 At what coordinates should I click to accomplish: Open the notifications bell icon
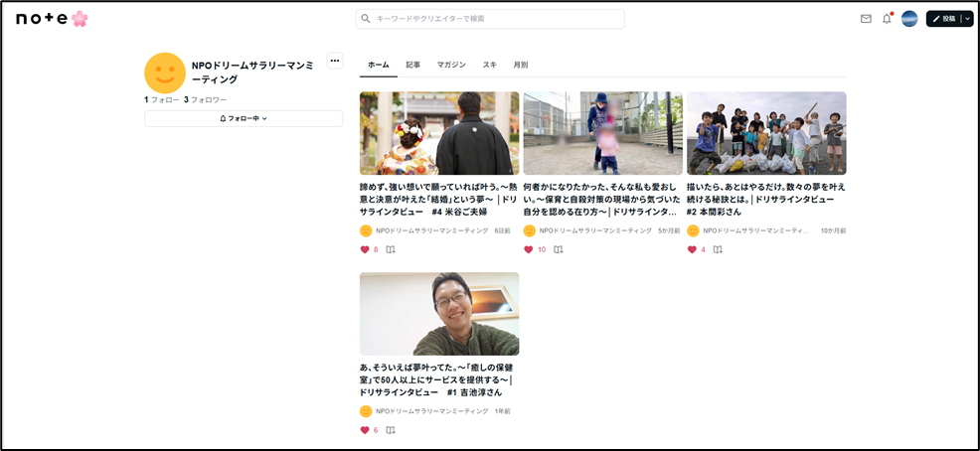[887, 19]
